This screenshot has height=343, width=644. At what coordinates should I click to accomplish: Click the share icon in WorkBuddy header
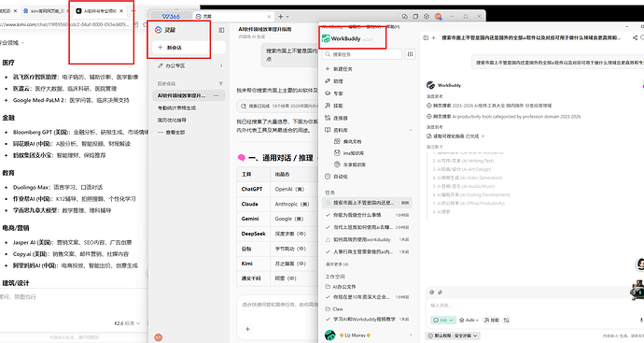pos(635,37)
